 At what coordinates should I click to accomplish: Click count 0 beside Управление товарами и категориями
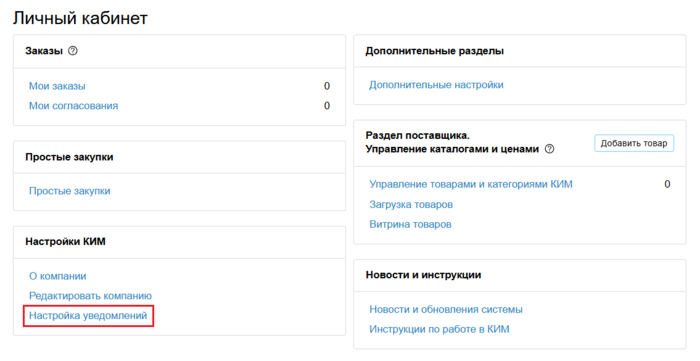tap(667, 184)
